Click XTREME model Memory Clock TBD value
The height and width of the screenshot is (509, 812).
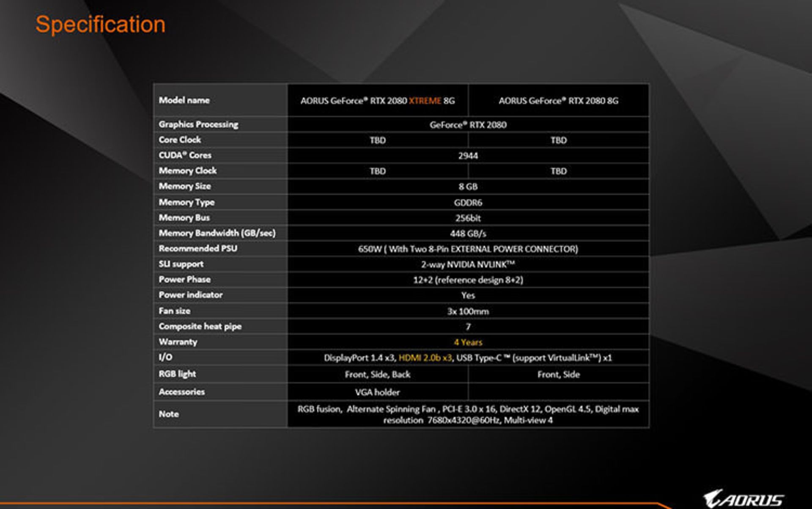[378, 171]
